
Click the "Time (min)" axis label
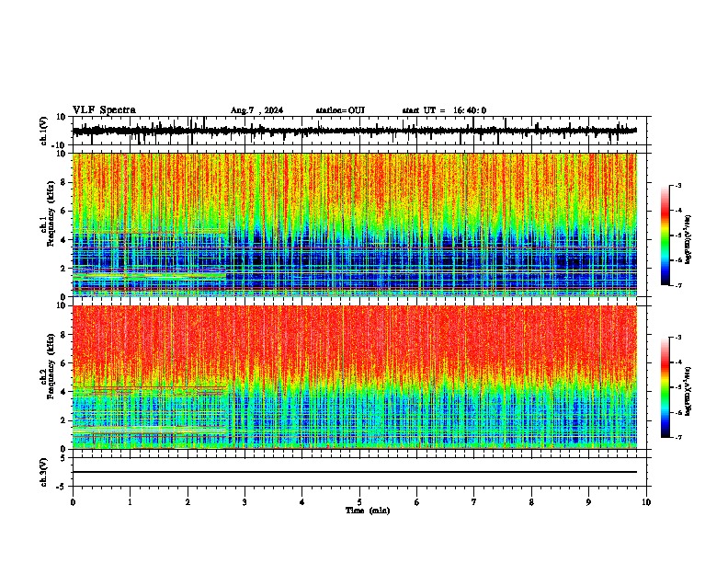tap(368, 511)
